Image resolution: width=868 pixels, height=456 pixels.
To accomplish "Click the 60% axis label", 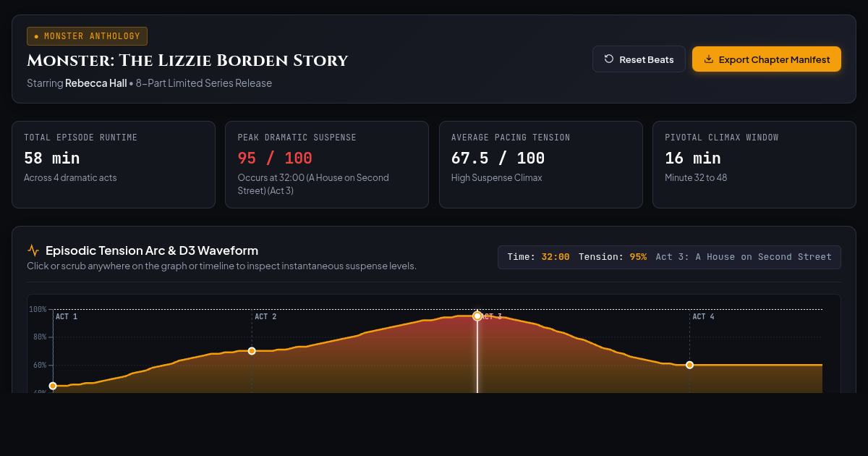I will tap(39, 365).
